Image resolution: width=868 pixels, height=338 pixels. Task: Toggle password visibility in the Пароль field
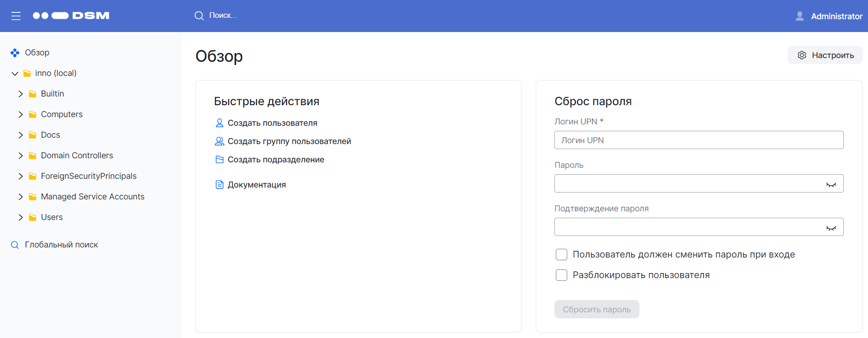pos(831,184)
